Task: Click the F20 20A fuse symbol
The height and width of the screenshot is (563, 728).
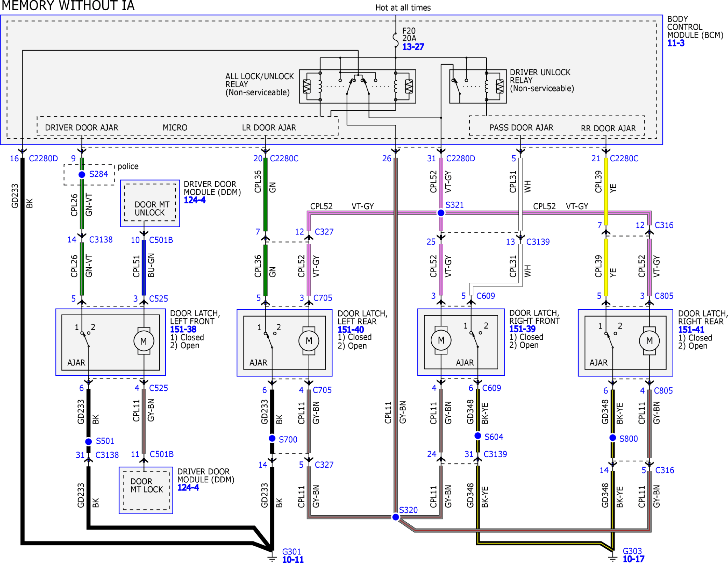Action: tap(395, 40)
